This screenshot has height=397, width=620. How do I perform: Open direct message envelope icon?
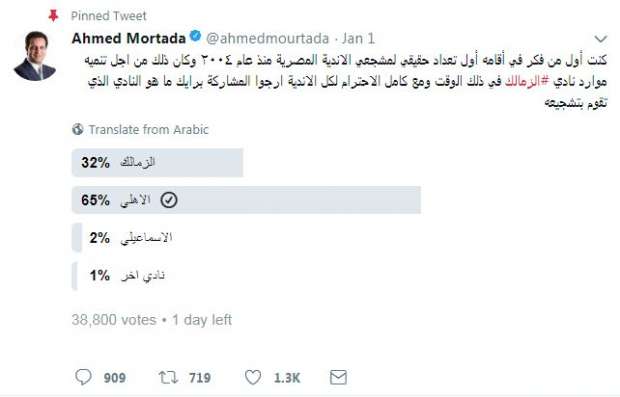tap(338, 377)
